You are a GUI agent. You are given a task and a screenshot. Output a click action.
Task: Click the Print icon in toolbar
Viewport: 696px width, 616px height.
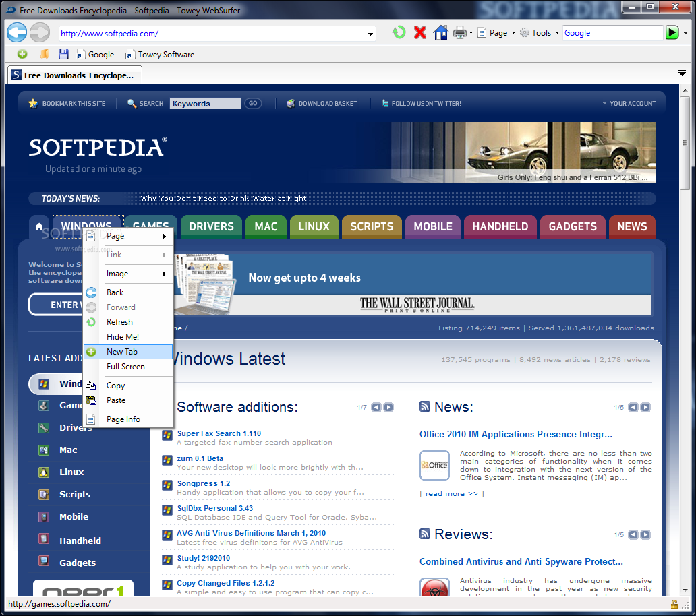[x=459, y=33]
